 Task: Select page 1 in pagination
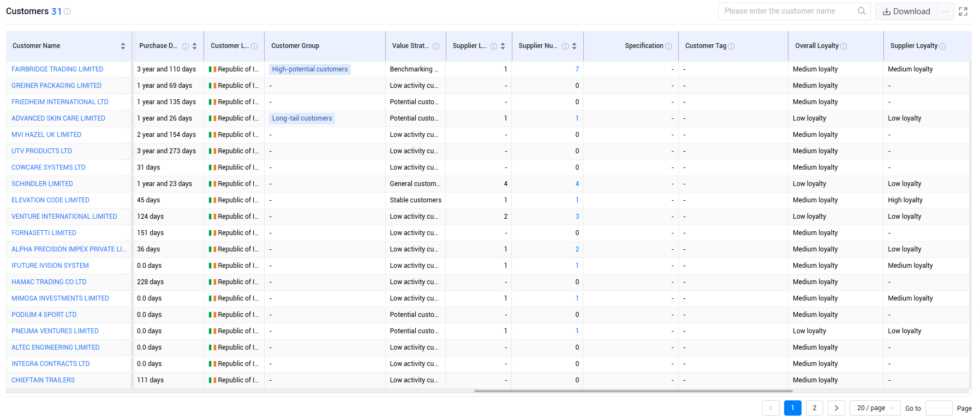click(x=793, y=408)
